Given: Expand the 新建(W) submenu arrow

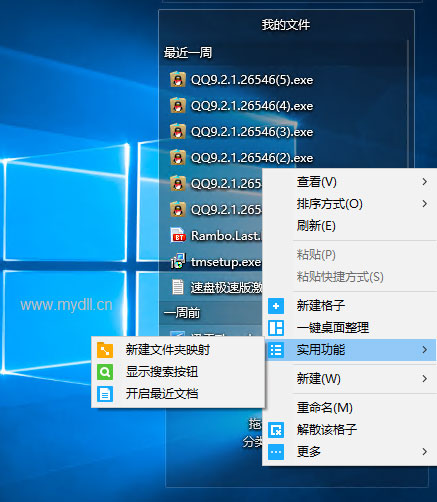Looking at the screenshot, I should [x=424, y=379].
